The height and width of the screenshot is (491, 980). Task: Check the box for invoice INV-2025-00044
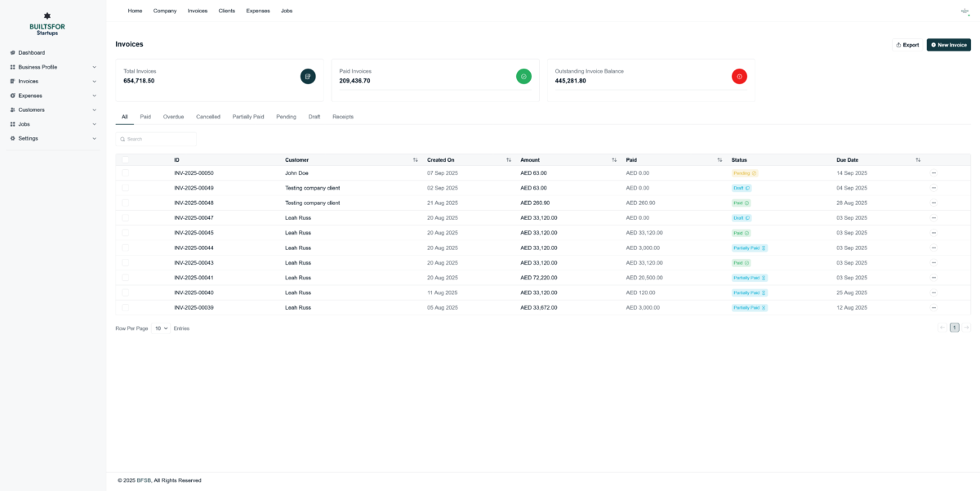pyautogui.click(x=126, y=248)
